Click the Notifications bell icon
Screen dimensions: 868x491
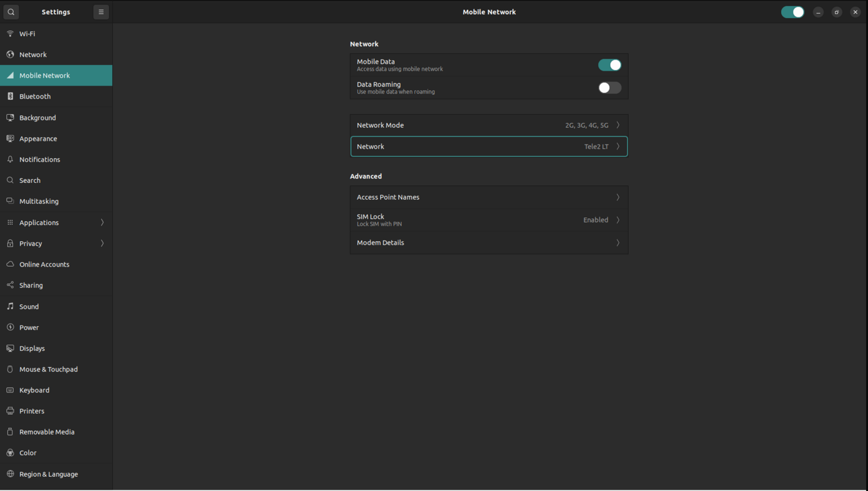point(10,159)
